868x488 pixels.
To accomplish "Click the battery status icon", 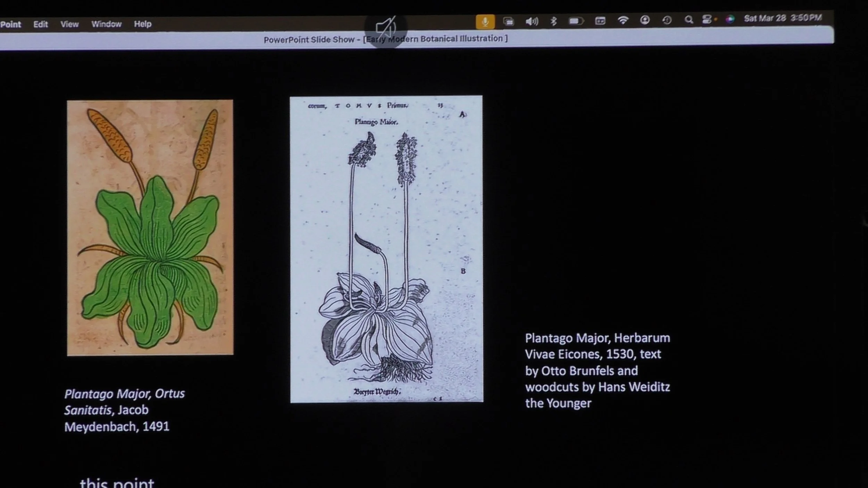I will (x=576, y=21).
